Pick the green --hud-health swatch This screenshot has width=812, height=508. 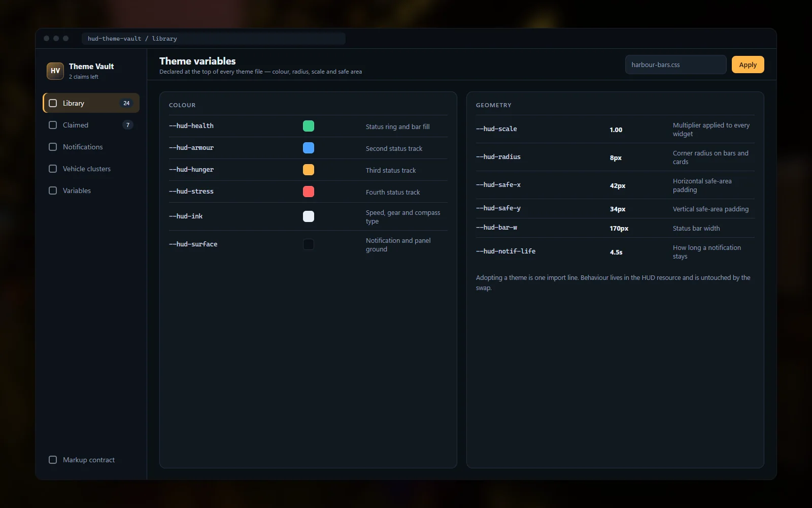click(x=309, y=126)
